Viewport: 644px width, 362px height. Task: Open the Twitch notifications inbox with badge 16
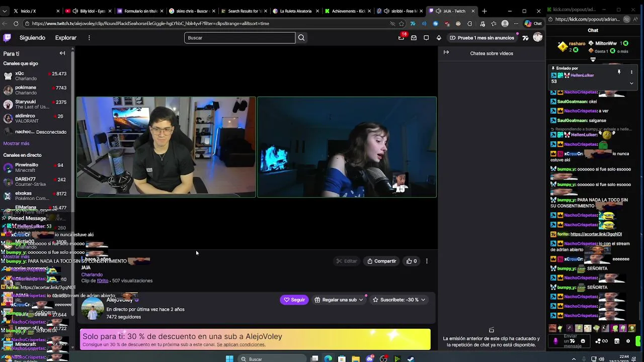[x=401, y=38]
